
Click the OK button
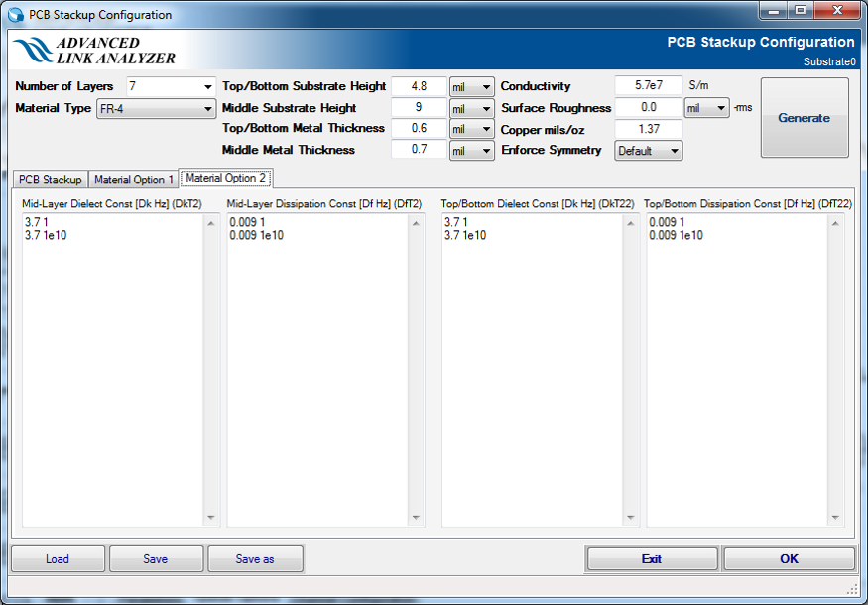pos(789,559)
